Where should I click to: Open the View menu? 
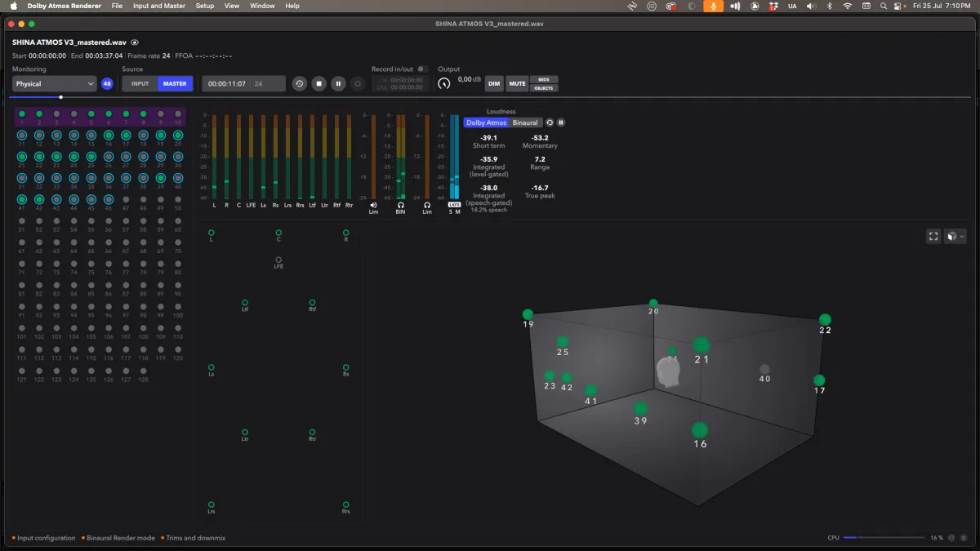(232, 6)
